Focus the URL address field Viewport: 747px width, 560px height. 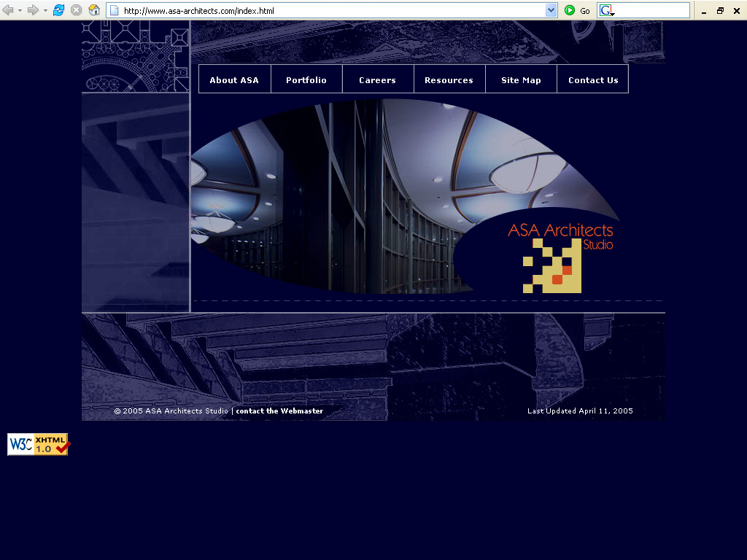coord(333,10)
